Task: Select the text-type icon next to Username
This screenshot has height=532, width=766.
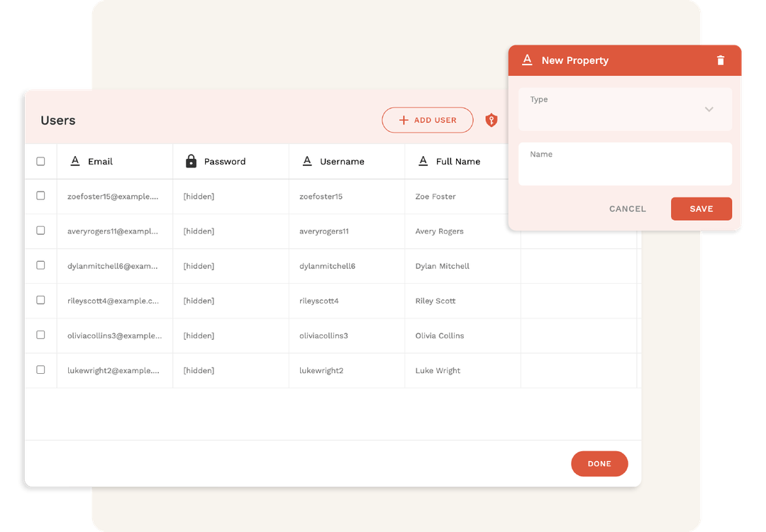Action: pyautogui.click(x=306, y=161)
